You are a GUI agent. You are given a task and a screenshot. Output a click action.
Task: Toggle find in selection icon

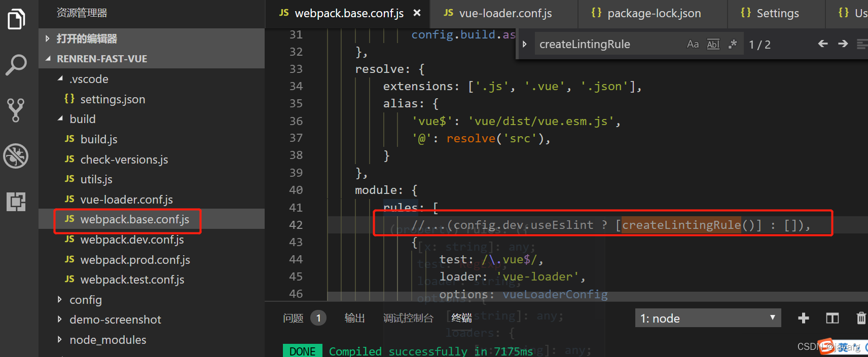click(x=862, y=44)
